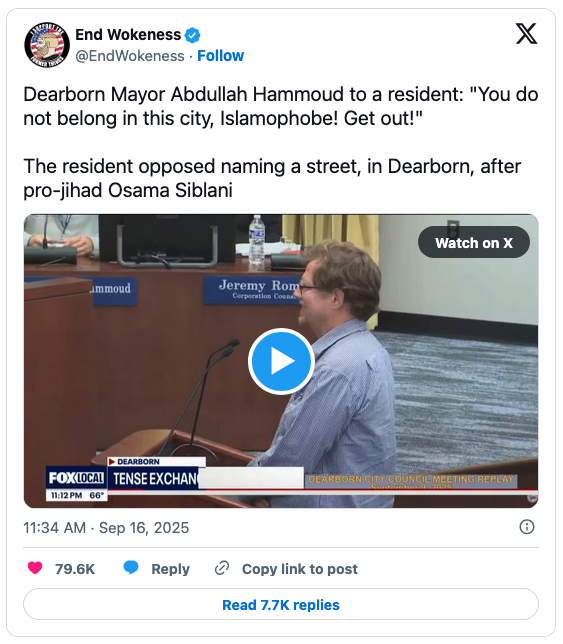Open the post info icon
The width and height of the screenshot is (563, 644).
click(x=527, y=527)
